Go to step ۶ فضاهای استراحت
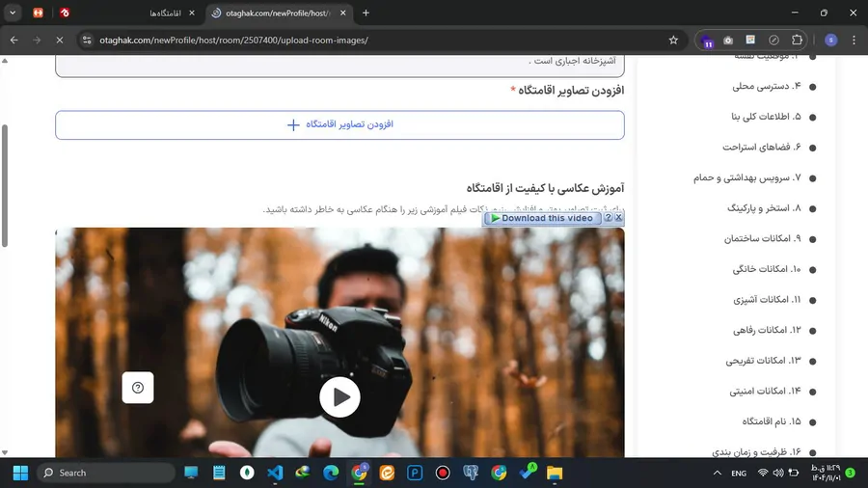This screenshot has height=488, width=868. (762, 148)
